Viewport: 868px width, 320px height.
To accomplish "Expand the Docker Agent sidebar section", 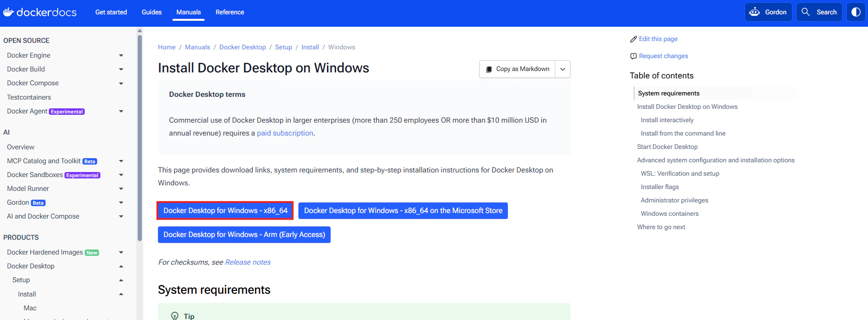I will [121, 111].
